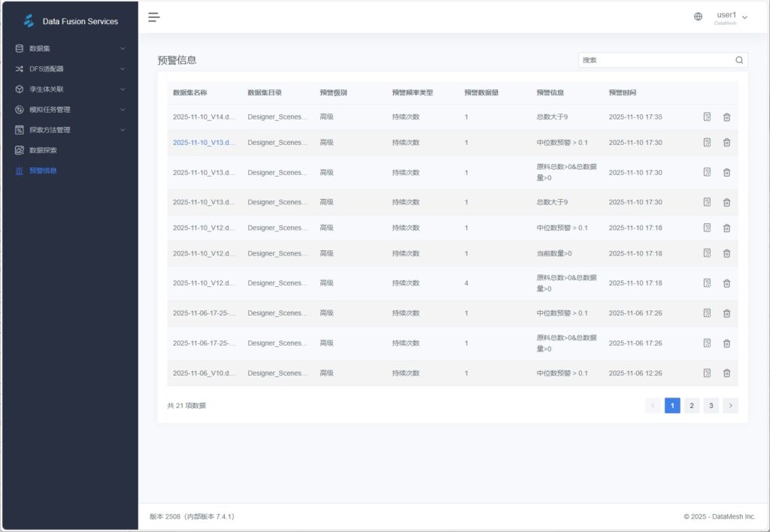Delete the 当前数量>0 alert row
Image resolution: width=770 pixels, height=532 pixels.
(726, 253)
